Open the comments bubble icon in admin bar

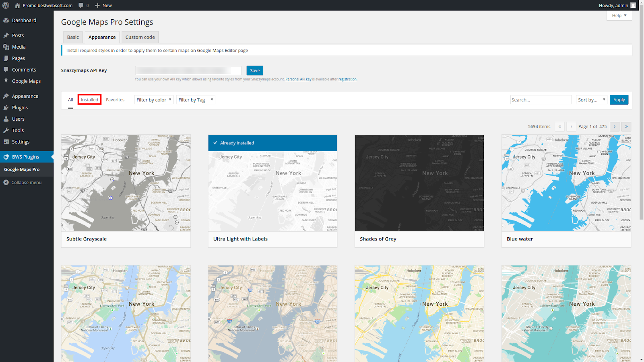(81, 5)
